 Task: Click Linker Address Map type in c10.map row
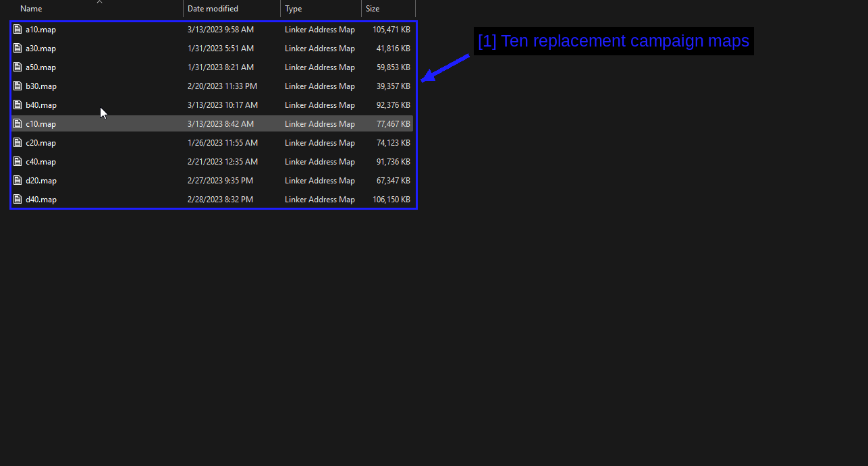(x=320, y=124)
